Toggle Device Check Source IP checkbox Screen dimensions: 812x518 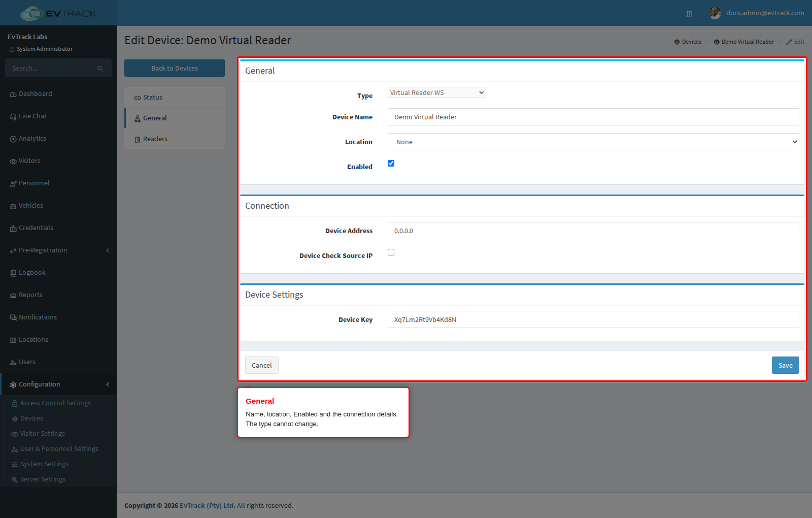click(391, 252)
